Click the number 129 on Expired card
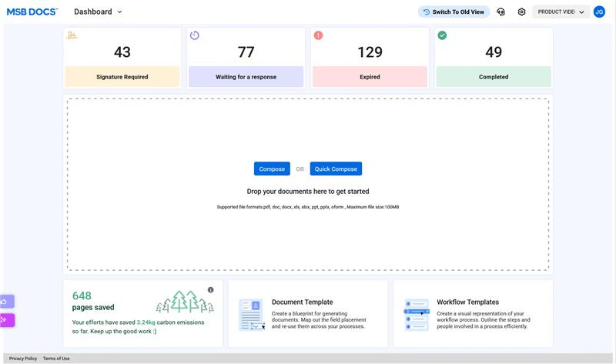Screen dimensions: 616x364 (370, 52)
